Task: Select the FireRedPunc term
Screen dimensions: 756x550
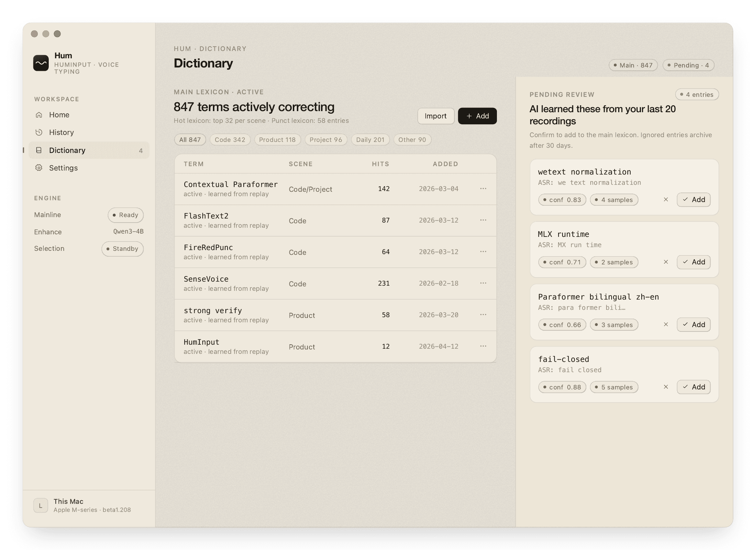Action: coord(208,247)
